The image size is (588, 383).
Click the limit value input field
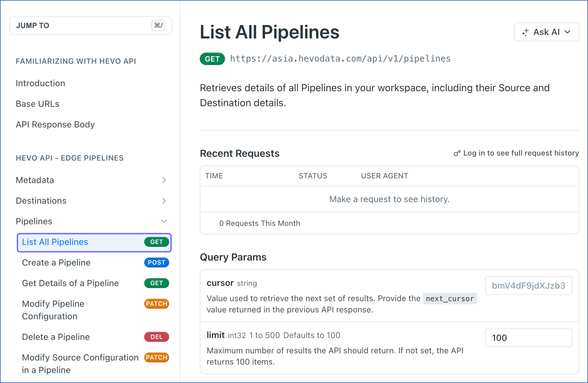[x=529, y=338]
